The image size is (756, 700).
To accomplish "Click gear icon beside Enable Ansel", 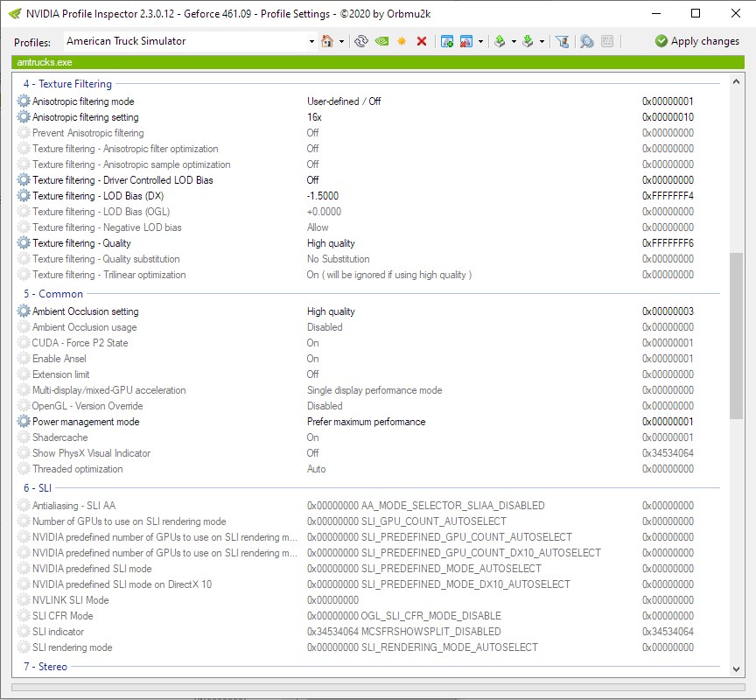I will click(x=24, y=359).
